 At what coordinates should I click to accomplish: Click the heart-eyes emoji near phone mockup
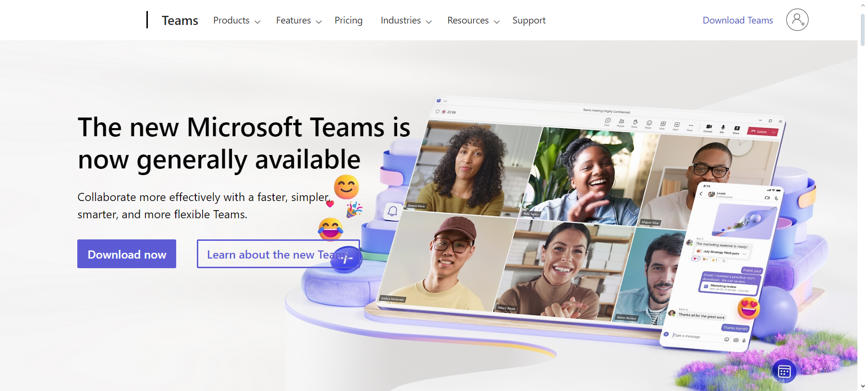pos(749,308)
